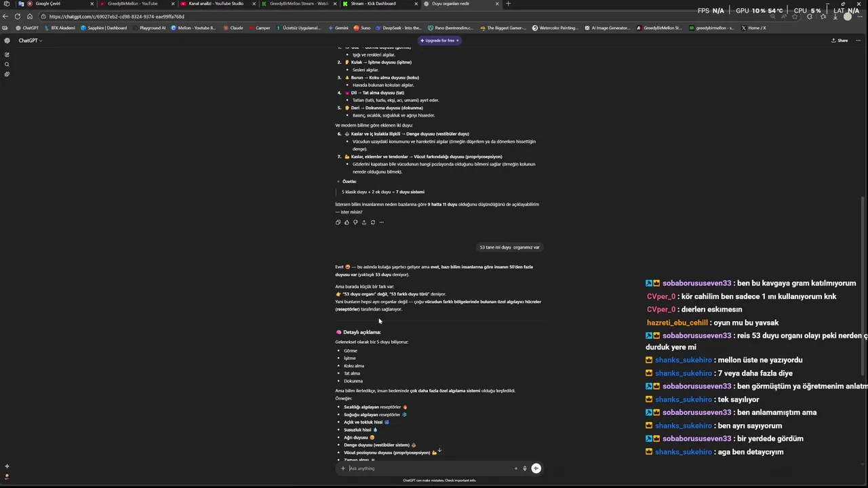Click the browser home icon
Viewport: 868px width, 488px height.
click(x=29, y=16)
